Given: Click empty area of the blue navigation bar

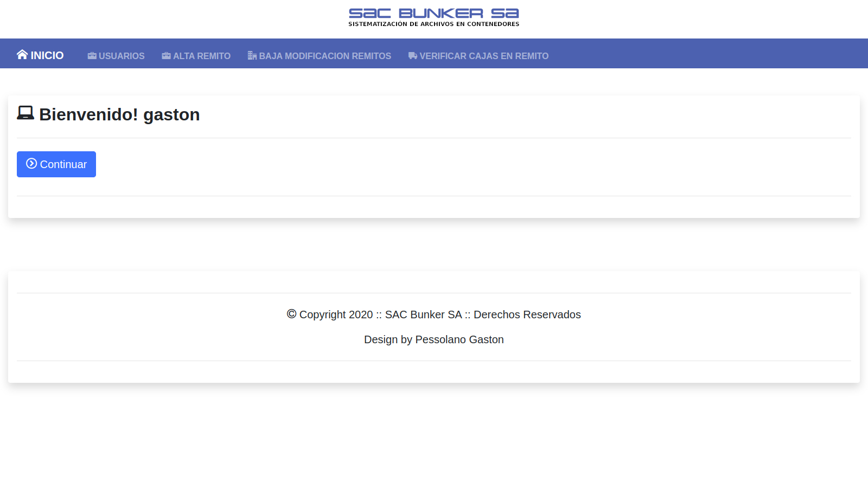Looking at the screenshot, I should [x=705, y=54].
